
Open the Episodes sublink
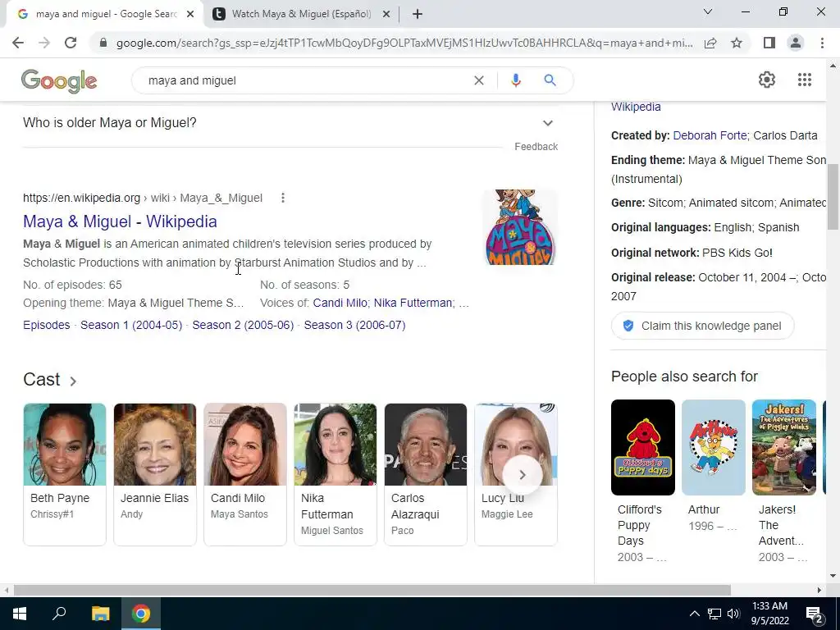coord(47,325)
